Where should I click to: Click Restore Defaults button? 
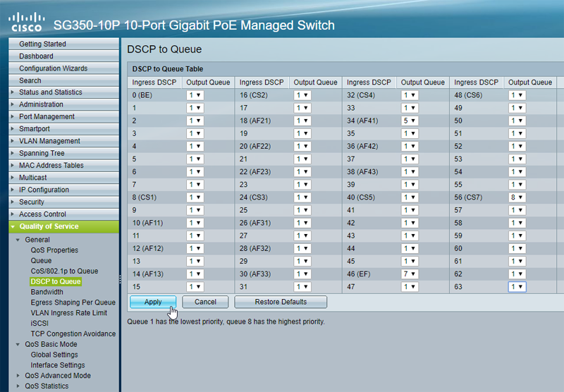(x=281, y=302)
